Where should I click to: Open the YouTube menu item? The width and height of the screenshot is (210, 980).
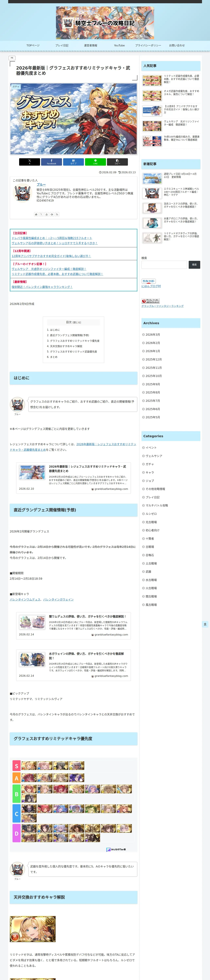click(119, 46)
